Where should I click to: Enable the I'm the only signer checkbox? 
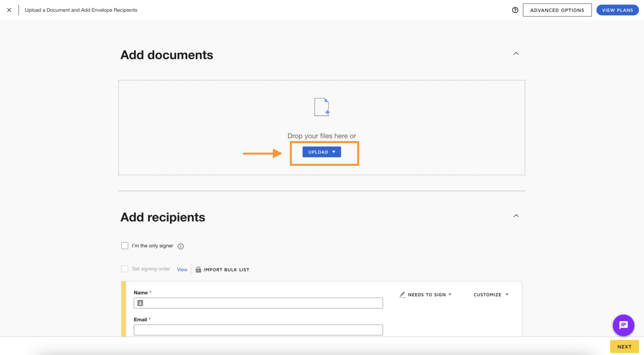(x=125, y=245)
